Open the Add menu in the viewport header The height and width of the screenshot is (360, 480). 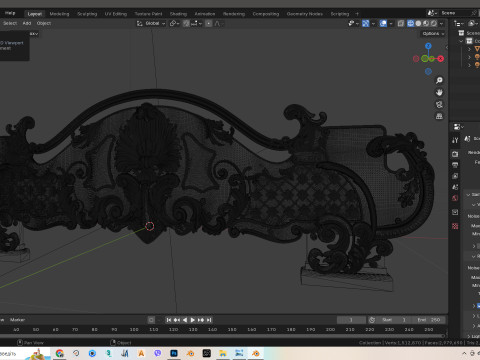[x=27, y=23]
